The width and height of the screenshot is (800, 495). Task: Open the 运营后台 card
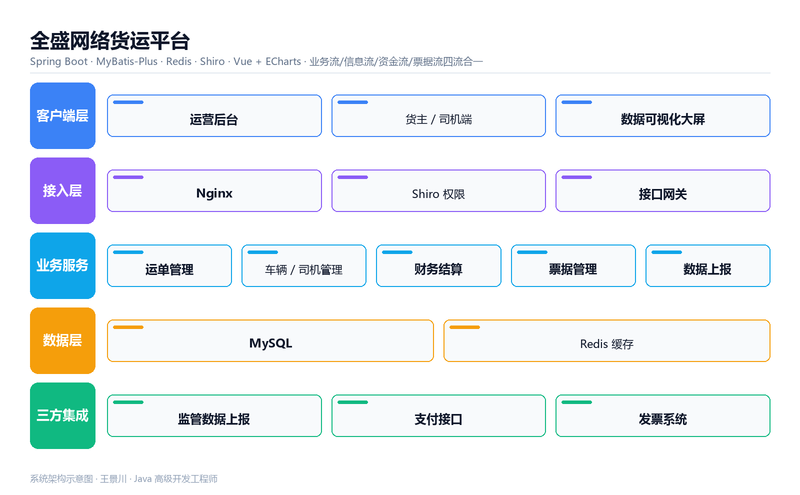point(214,116)
